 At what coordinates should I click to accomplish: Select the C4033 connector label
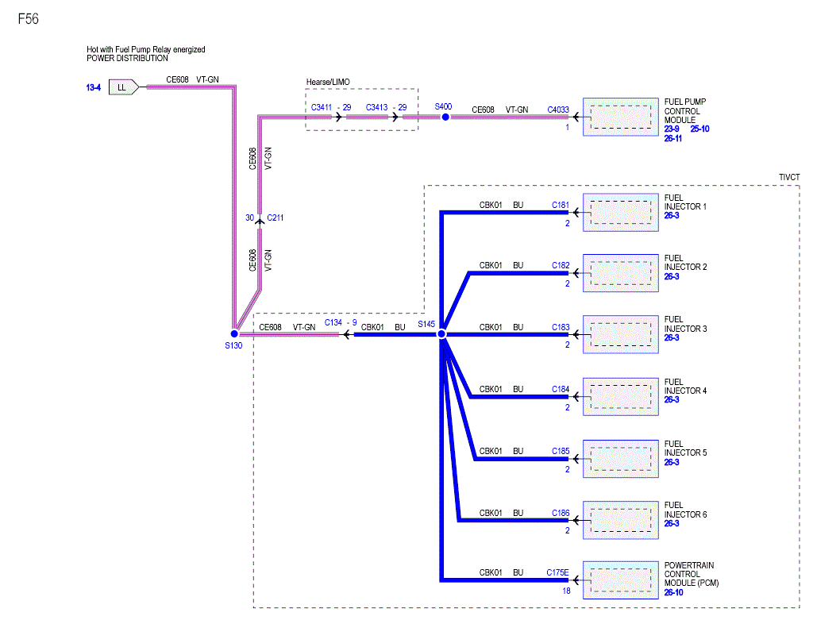[x=557, y=110]
